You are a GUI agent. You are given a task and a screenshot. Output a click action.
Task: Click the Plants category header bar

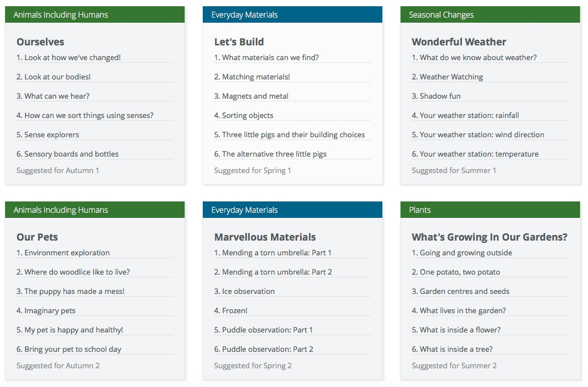490,210
